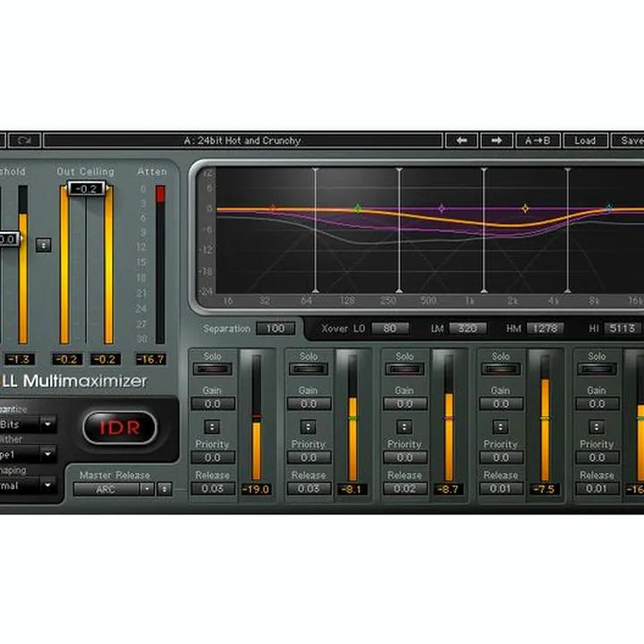Screen dimensions: 644x644
Task: Click the band meter readout -19.0
Action: (x=256, y=489)
